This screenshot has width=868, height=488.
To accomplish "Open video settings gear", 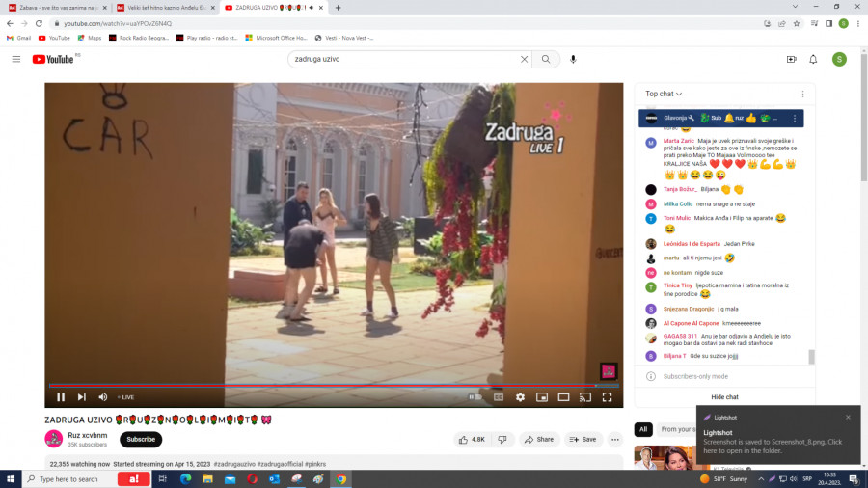I will point(520,396).
